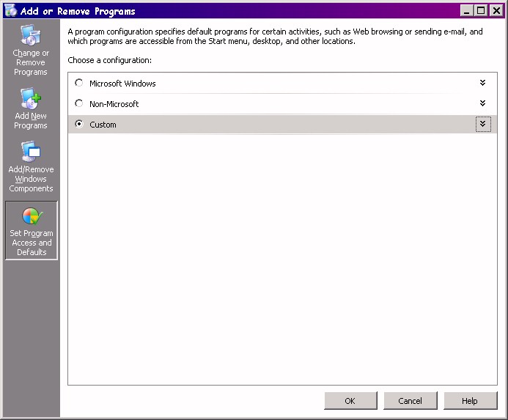Open Add New Programs icon

tap(31, 98)
